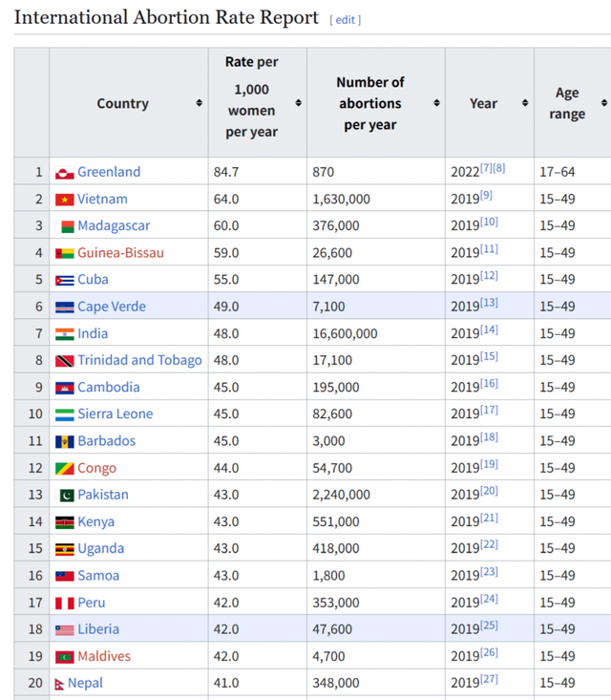Click the Kenya flag icon
This screenshot has height=700, width=611.
click(x=65, y=522)
